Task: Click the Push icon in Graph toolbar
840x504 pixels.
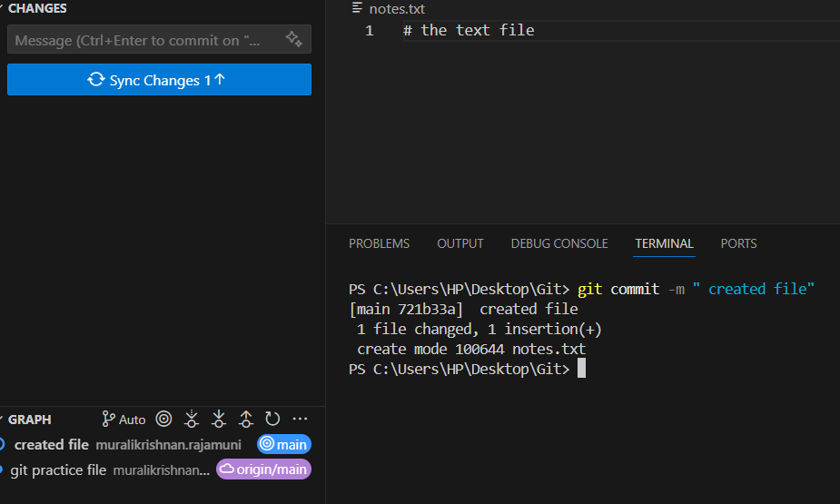Action: pos(246,420)
